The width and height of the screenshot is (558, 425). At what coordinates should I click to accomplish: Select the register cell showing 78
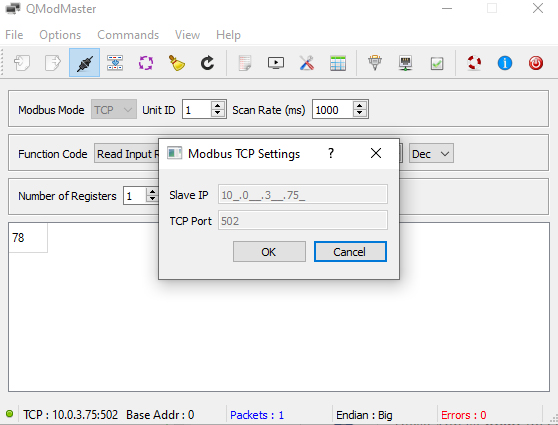pos(28,237)
